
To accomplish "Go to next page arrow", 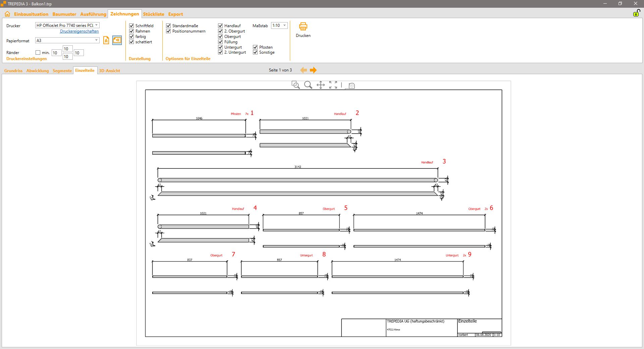I will pyautogui.click(x=313, y=70).
